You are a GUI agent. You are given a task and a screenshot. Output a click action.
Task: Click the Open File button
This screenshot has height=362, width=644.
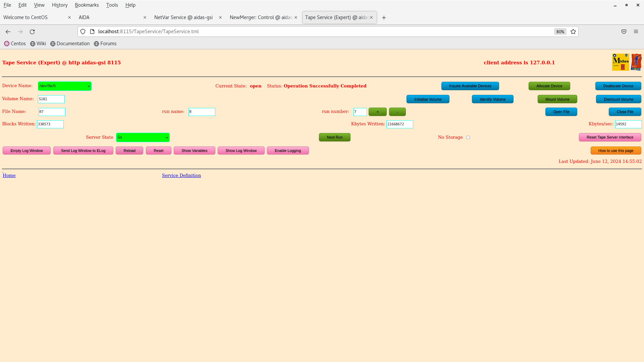(561, 111)
